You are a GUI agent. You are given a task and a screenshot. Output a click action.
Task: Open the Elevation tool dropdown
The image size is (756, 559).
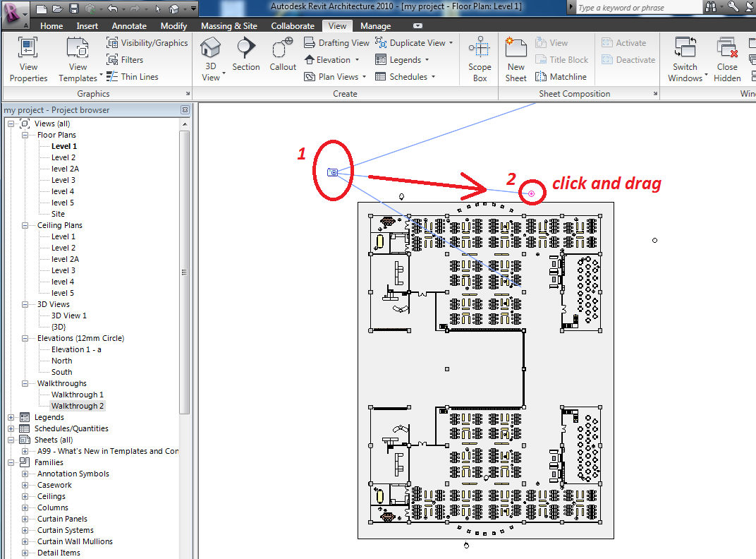coord(332,60)
